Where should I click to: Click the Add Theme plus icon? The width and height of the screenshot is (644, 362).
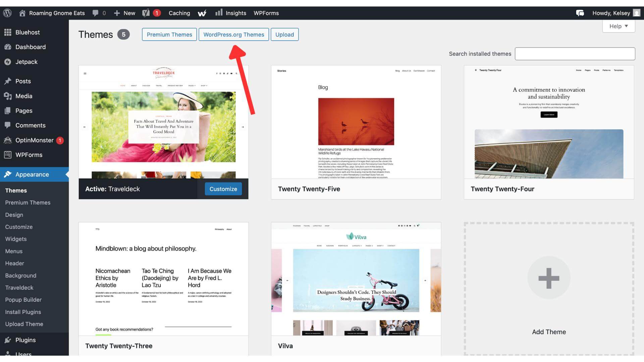tap(549, 278)
